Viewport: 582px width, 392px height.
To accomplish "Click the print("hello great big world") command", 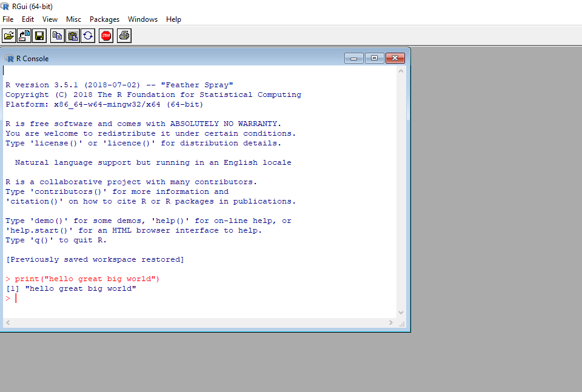I will [87, 279].
